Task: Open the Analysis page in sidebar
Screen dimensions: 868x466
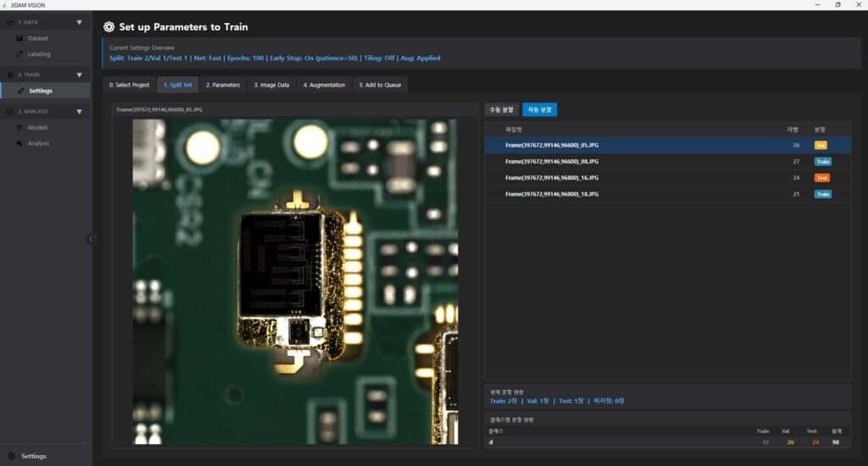Action: click(x=39, y=143)
